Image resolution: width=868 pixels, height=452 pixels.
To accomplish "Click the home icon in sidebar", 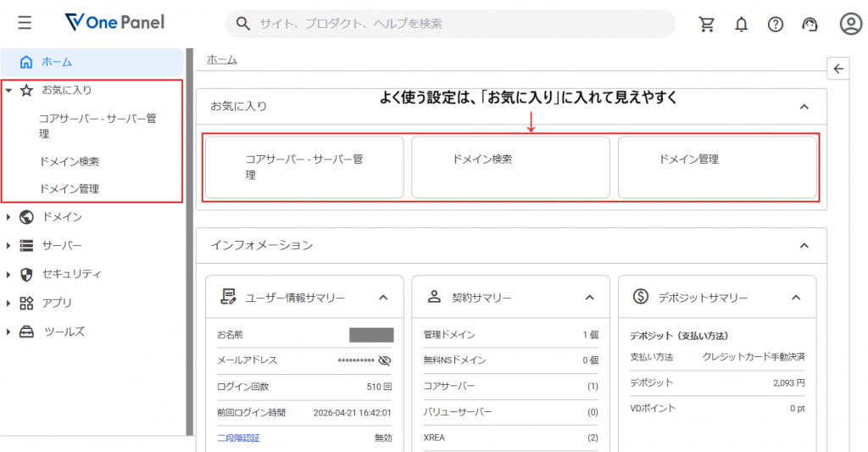I will coord(26,62).
